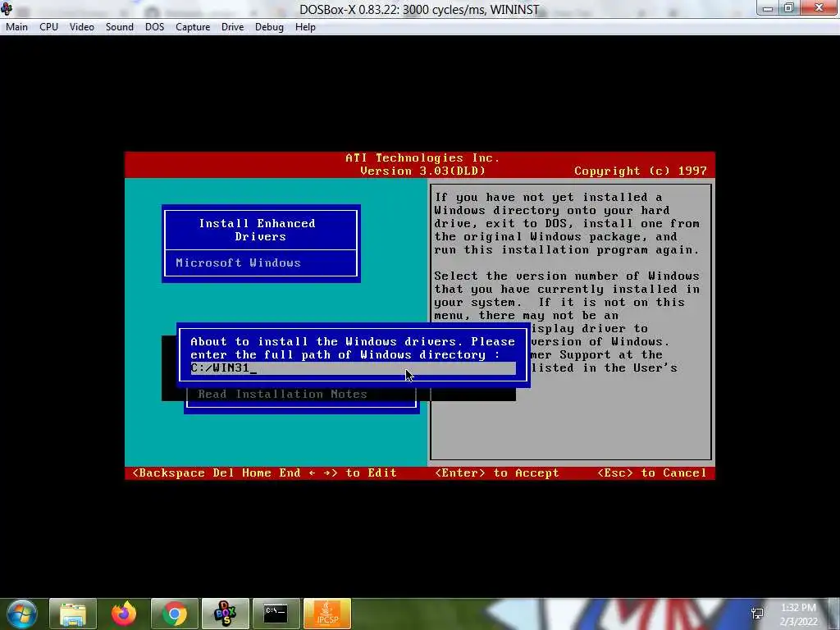840x630 pixels.
Task: Open the Debug menu
Action: coord(269,27)
